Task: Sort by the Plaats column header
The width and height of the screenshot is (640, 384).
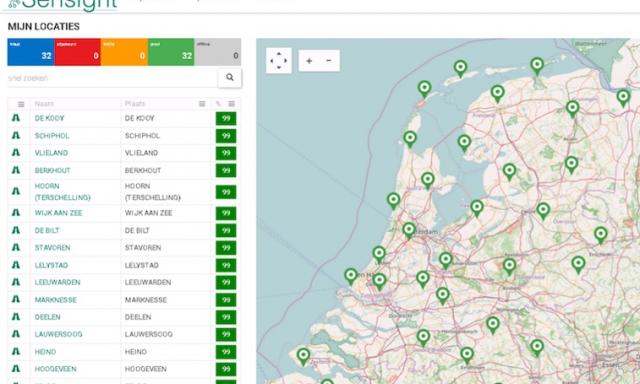Action: pos(135,104)
